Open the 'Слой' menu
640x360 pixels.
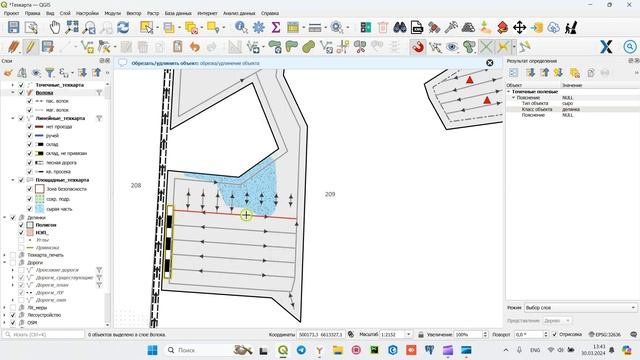(65, 13)
